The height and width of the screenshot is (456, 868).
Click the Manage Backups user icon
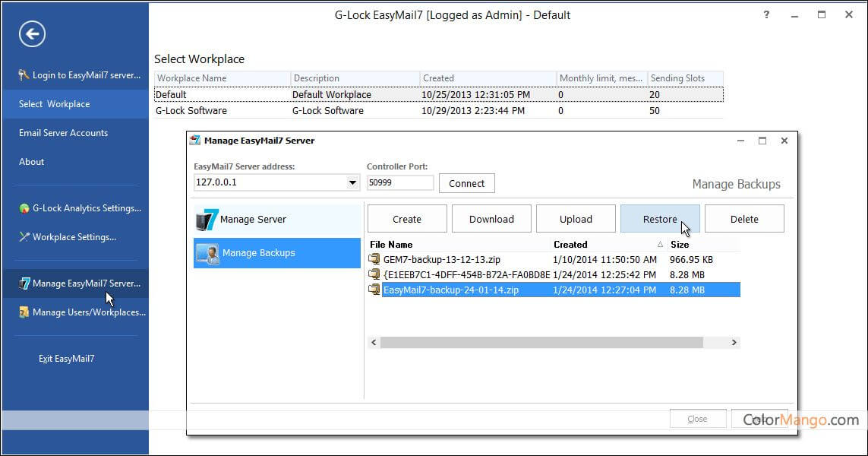click(x=207, y=254)
